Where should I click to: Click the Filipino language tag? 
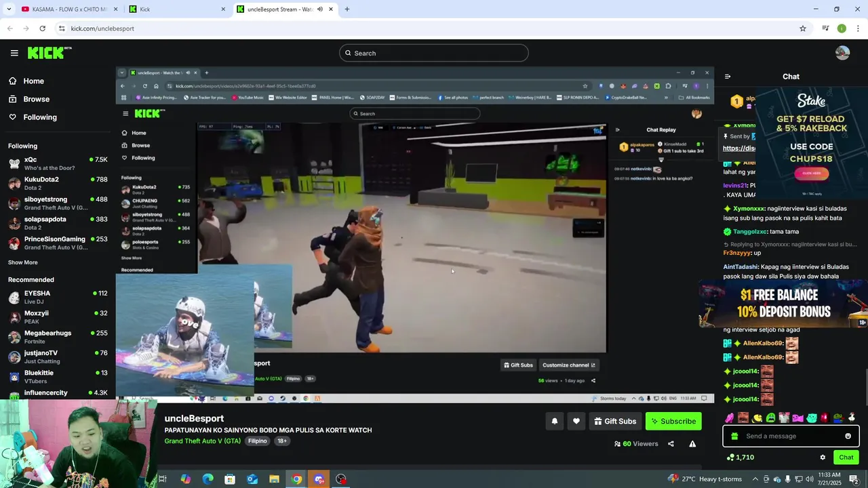(258, 441)
